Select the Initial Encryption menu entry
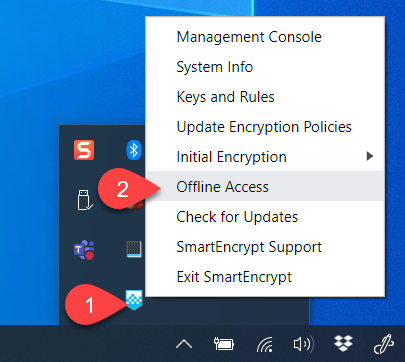The height and width of the screenshot is (362, 405). point(265,157)
